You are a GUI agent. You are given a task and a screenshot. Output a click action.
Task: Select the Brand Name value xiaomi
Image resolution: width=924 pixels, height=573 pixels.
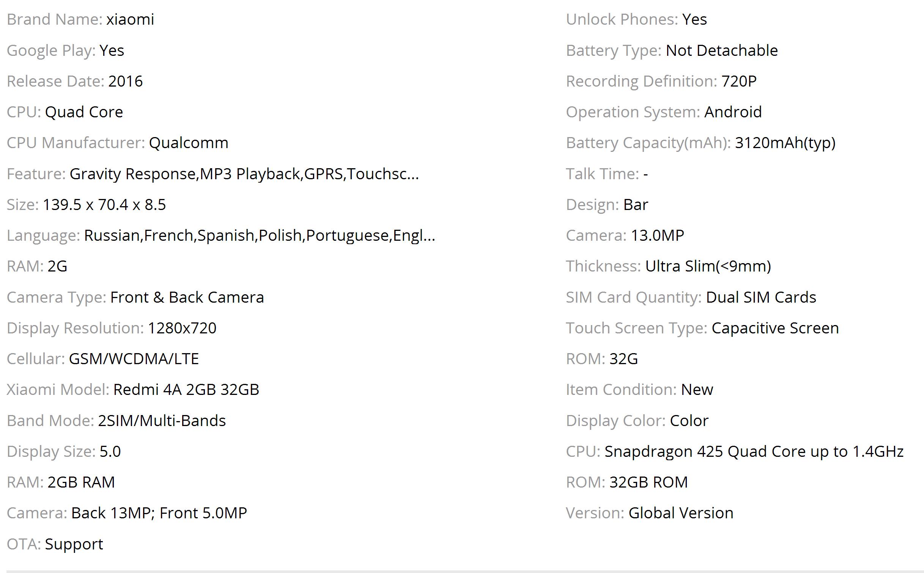point(130,19)
